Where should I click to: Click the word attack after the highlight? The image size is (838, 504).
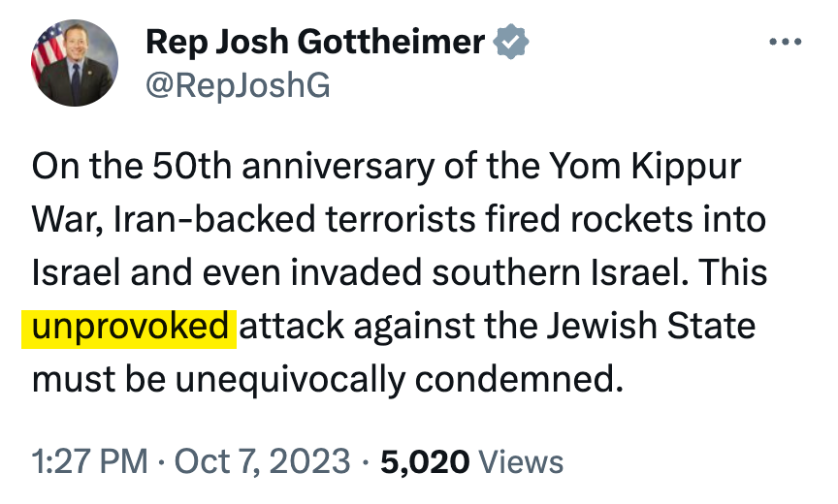(x=291, y=326)
